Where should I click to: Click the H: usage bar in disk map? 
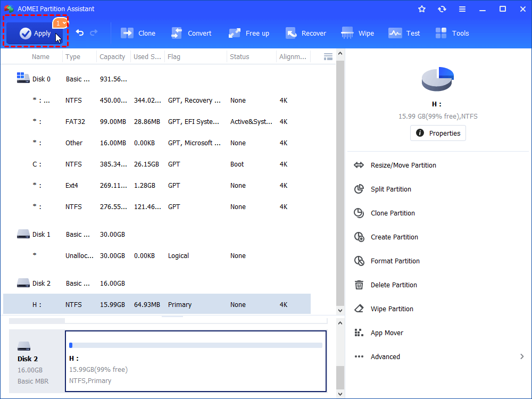pos(196,345)
